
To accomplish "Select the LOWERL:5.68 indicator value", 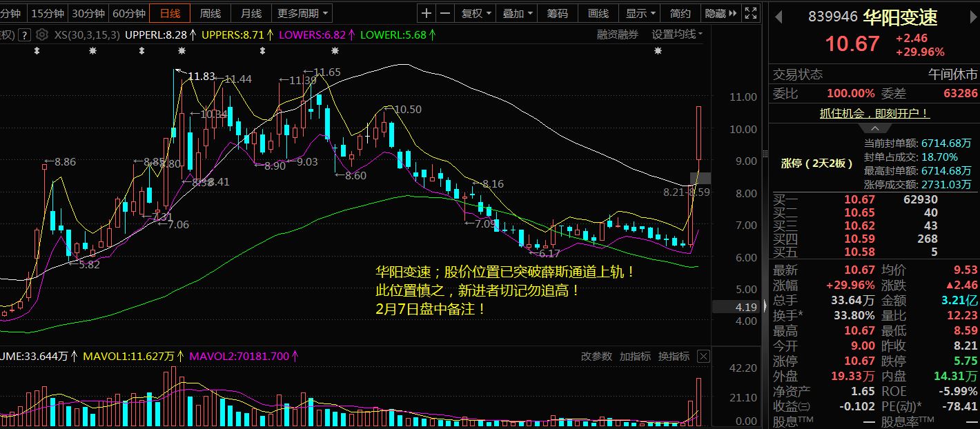I will pyautogui.click(x=398, y=34).
